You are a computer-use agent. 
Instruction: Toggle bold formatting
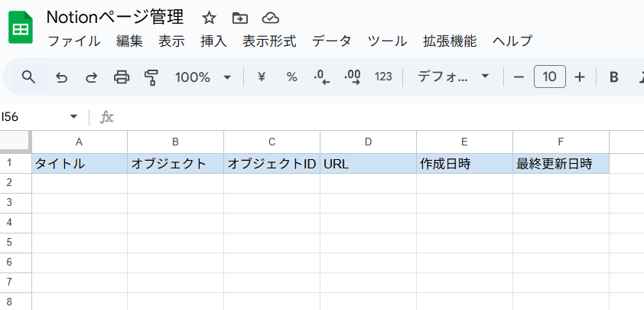(x=613, y=77)
